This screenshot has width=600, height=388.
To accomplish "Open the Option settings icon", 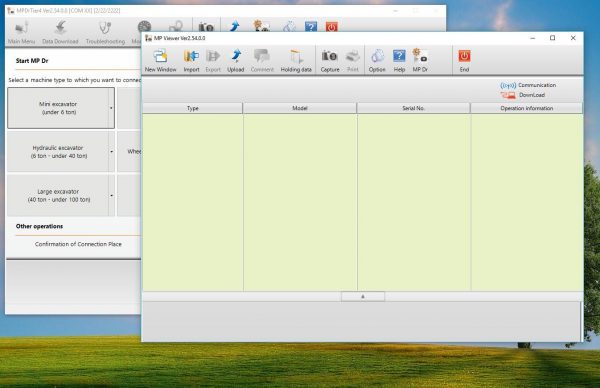I will click(377, 60).
